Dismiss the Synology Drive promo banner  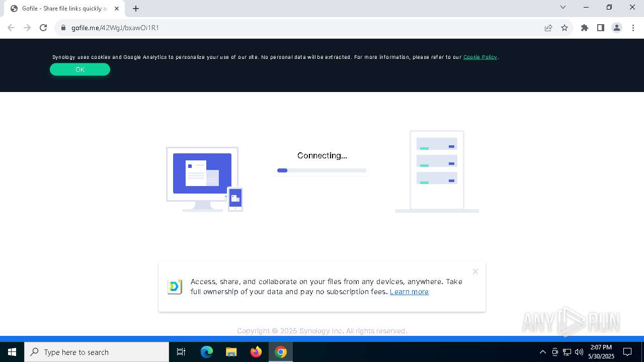[x=475, y=271]
